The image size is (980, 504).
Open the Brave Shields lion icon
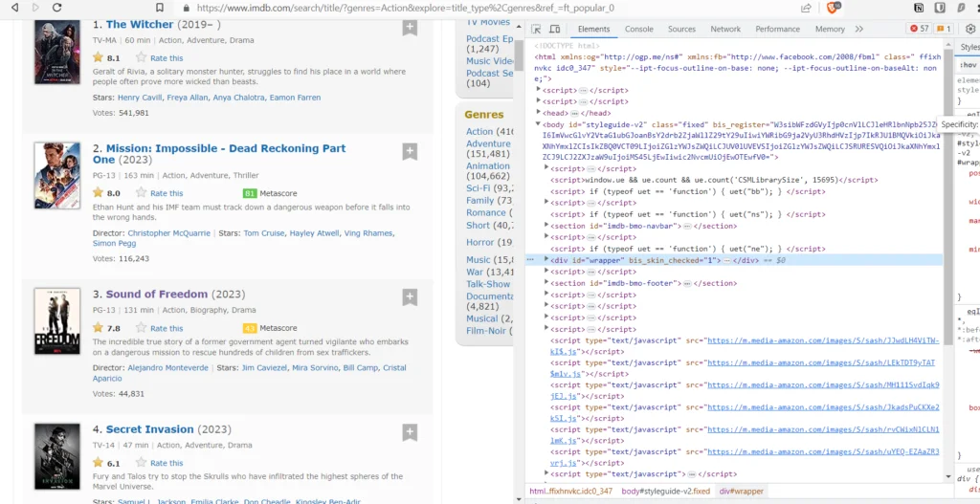(834, 8)
